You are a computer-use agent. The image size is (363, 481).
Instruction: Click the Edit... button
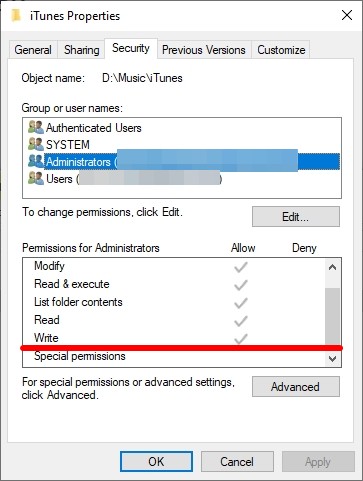(296, 217)
